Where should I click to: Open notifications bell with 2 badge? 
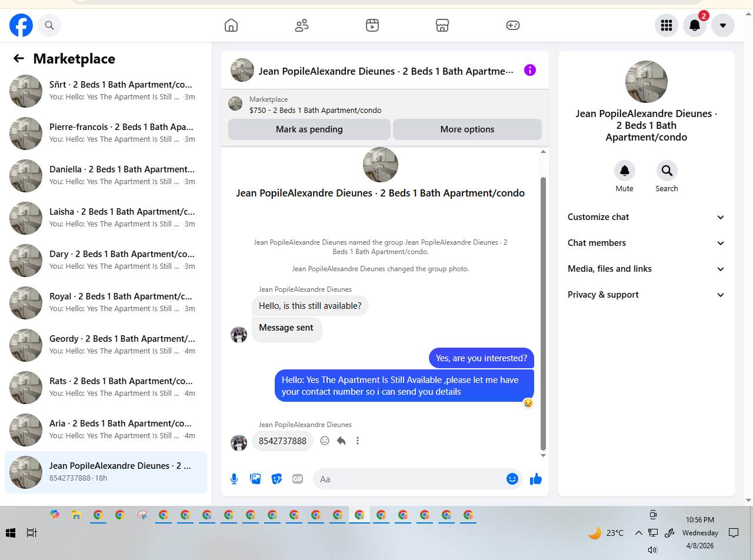(x=695, y=25)
